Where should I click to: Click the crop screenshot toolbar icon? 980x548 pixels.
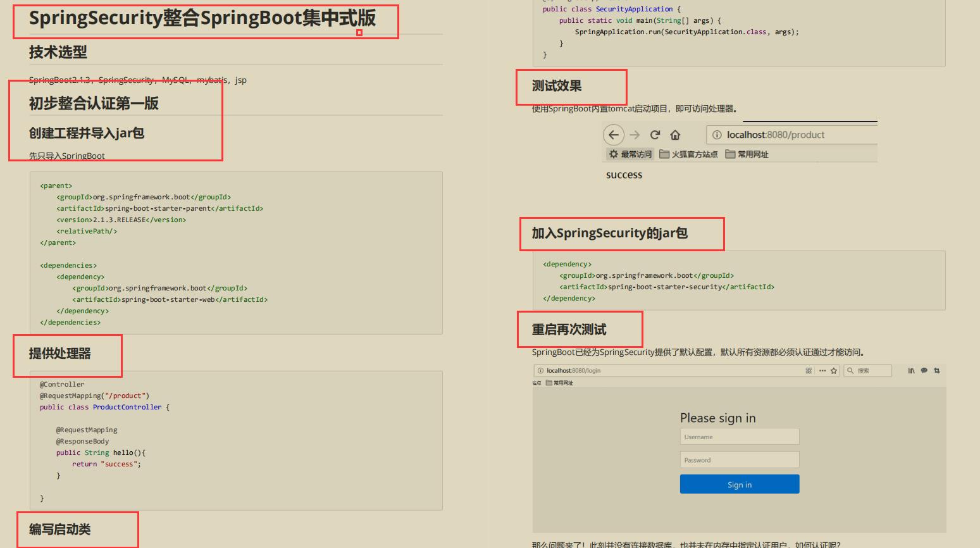coord(937,371)
